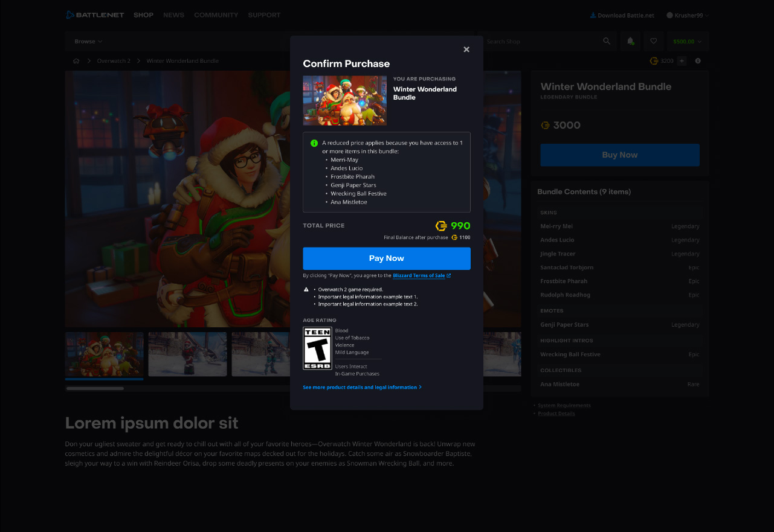Click the Battle.net logo
The width and height of the screenshot is (774, 532).
click(x=95, y=15)
